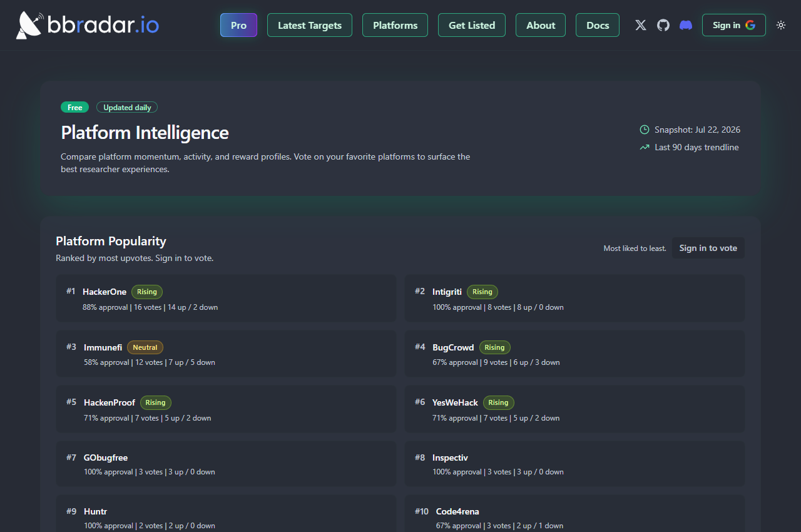Screen dimensions: 801x532
Task: Open the HackenProof platform card
Action: coord(226,409)
